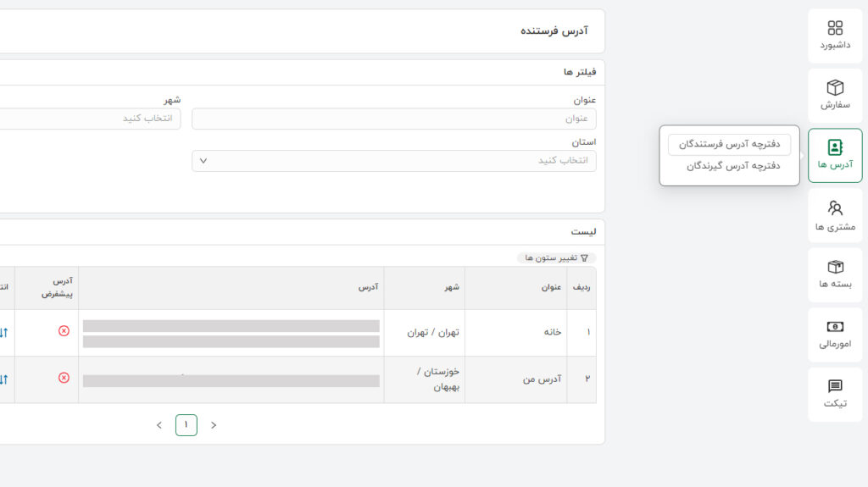Open the تیکت tickets section
The image size is (868, 487).
coord(835,394)
